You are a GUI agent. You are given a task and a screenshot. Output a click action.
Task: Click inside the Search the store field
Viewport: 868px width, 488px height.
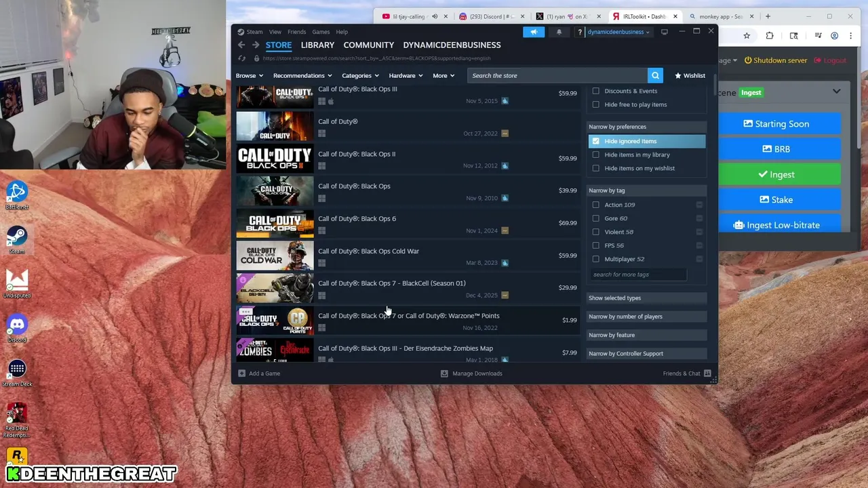pyautogui.click(x=557, y=75)
